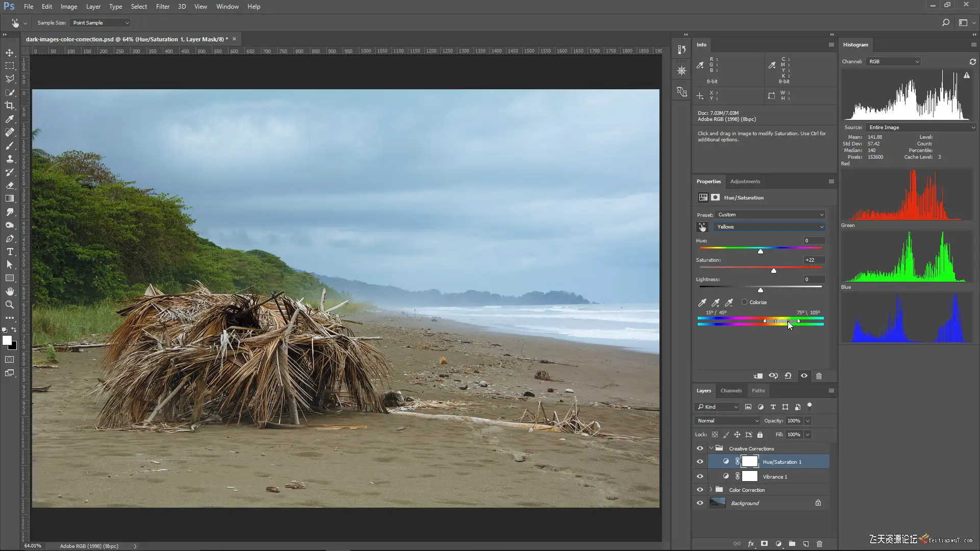Click the Saturation slider handle
The width and height of the screenshot is (980, 551).
tap(774, 271)
